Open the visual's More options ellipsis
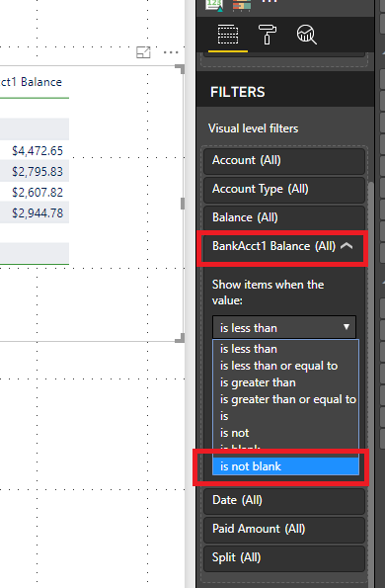 [171, 52]
